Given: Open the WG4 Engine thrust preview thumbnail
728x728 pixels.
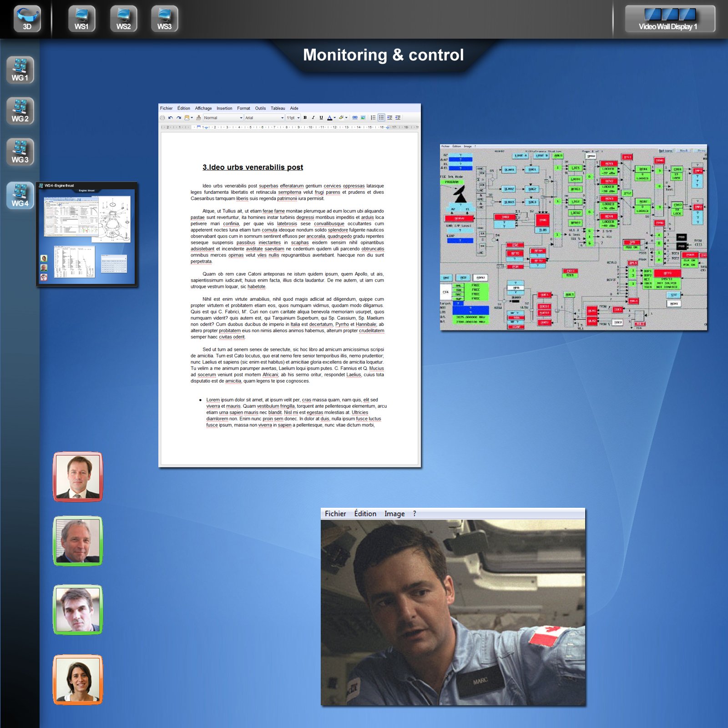Looking at the screenshot, I should click(86, 234).
